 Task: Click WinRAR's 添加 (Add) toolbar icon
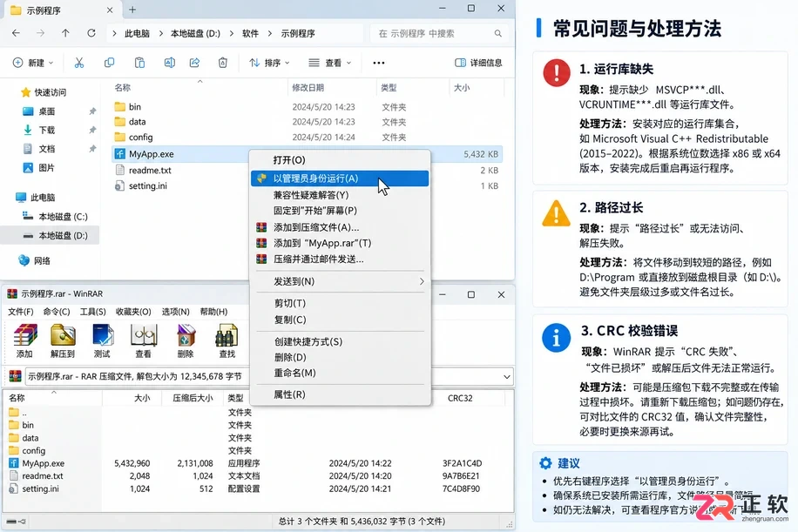24,340
